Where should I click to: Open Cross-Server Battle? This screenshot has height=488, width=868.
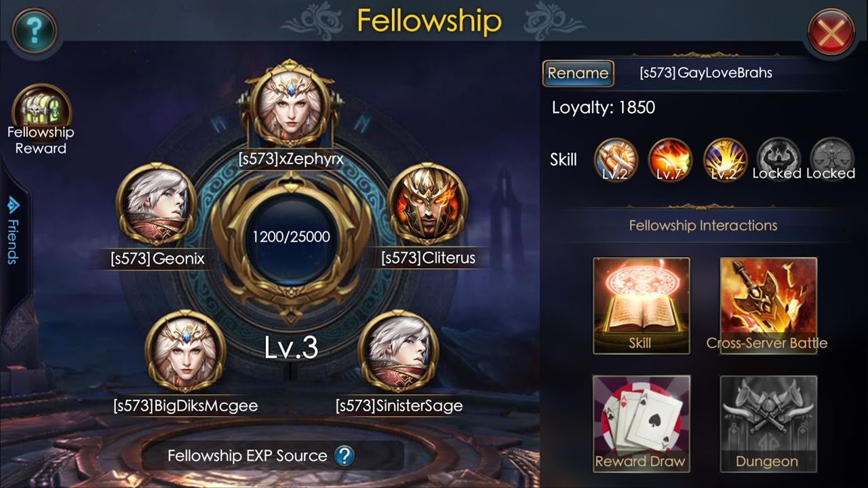click(768, 306)
